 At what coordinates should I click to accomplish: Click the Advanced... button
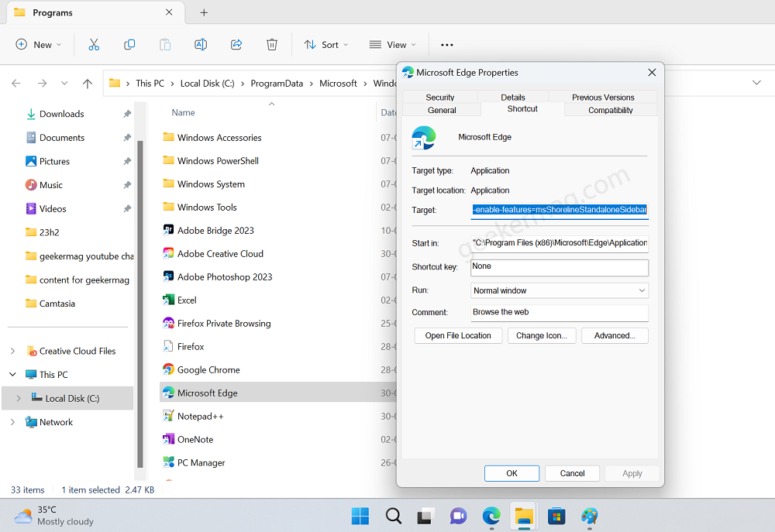pos(615,335)
